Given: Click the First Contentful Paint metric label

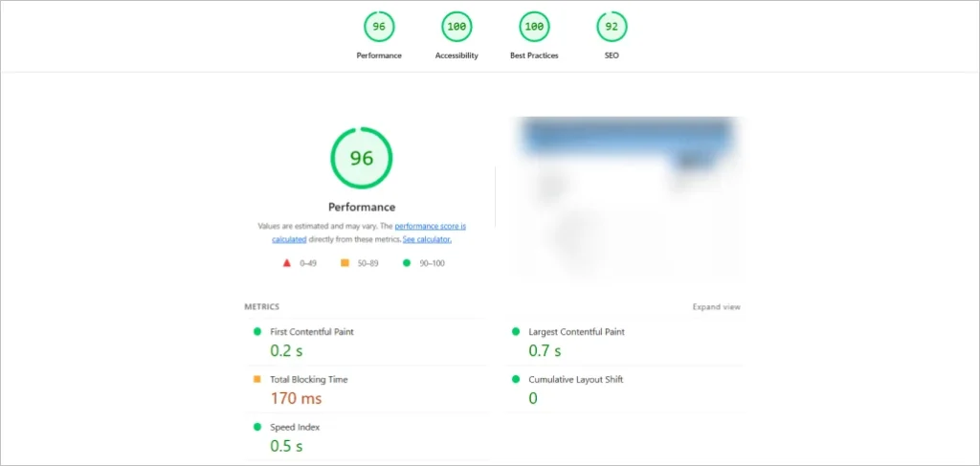Looking at the screenshot, I should point(312,332).
